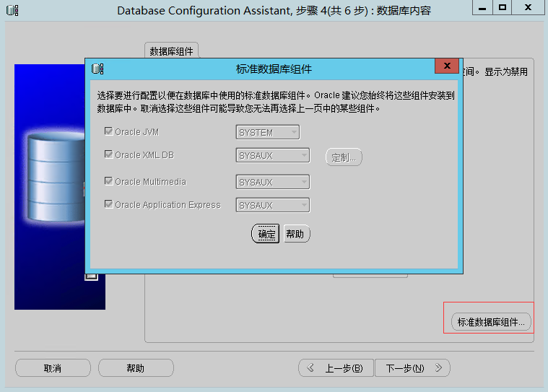The width and height of the screenshot is (548, 392).
Task: Toggle the Oracle Application Express checkbox
Action: pos(108,204)
